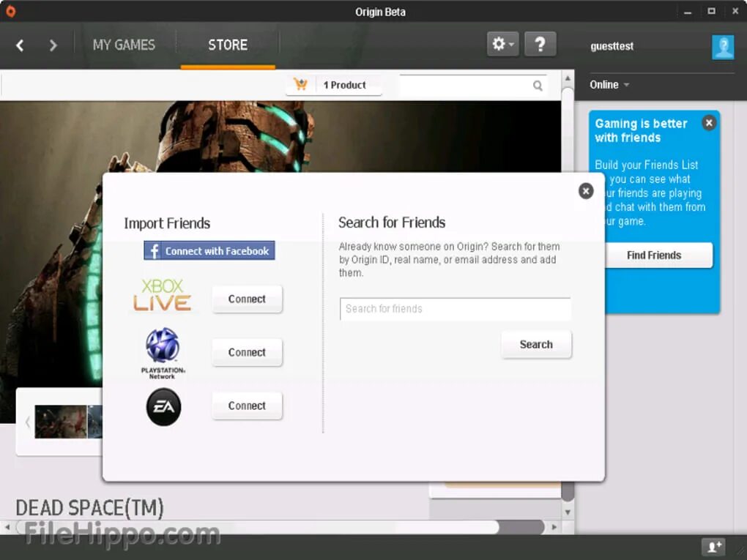The width and height of the screenshot is (747, 560).
Task: Expand the Online status dropdown
Action: click(609, 84)
